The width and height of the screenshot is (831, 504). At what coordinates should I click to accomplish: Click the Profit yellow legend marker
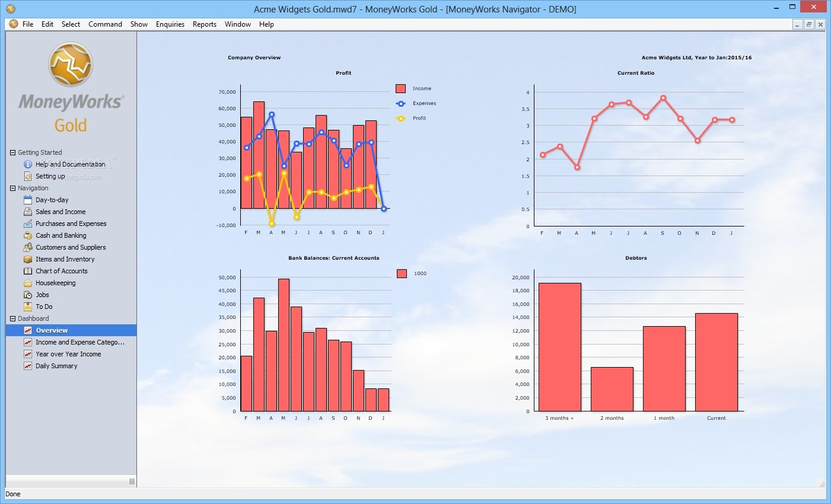point(400,118)
